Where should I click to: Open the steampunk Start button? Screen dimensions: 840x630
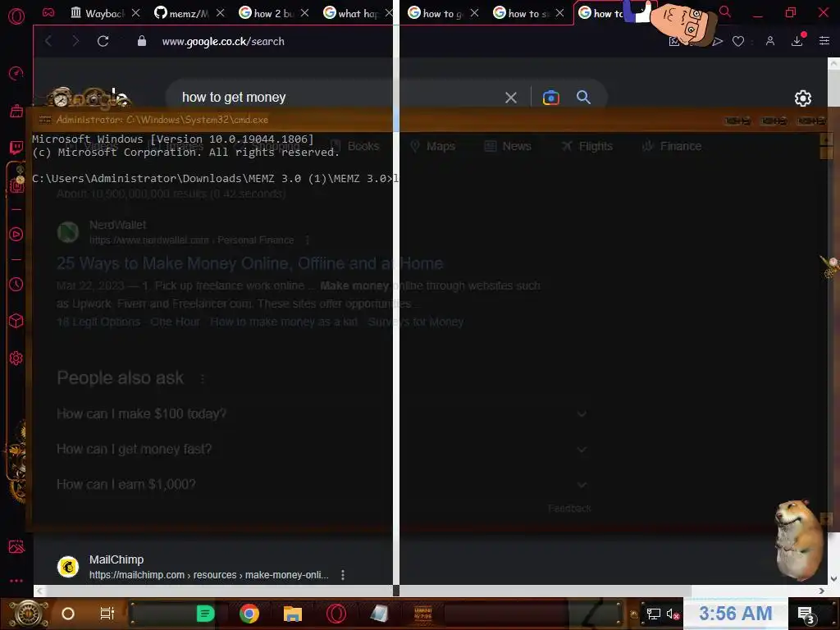click(x=29, y=614)
